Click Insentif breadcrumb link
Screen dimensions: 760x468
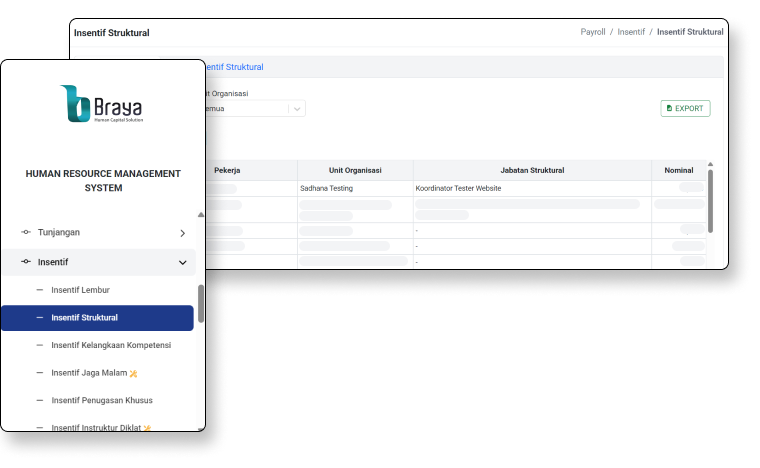coord(631,32)
